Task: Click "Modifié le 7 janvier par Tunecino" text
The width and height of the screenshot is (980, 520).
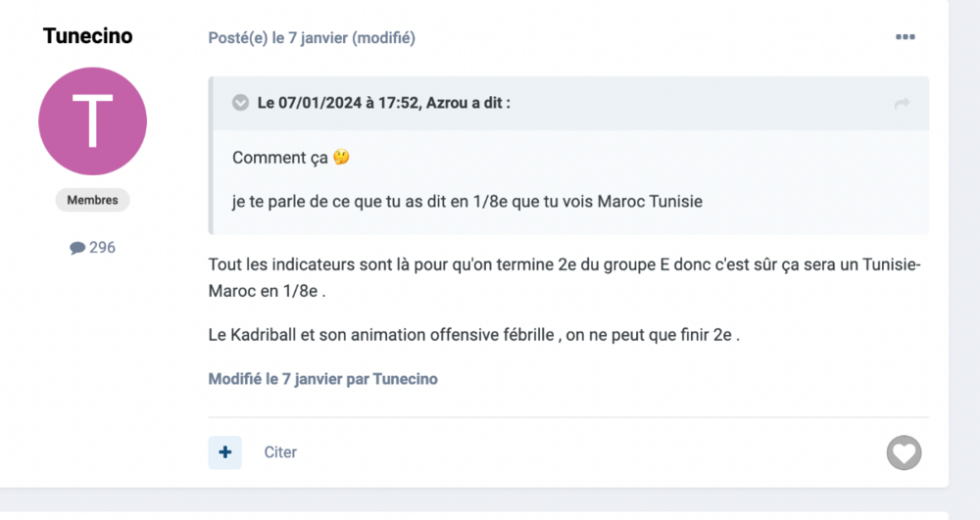Action: [x=322, y=379]
